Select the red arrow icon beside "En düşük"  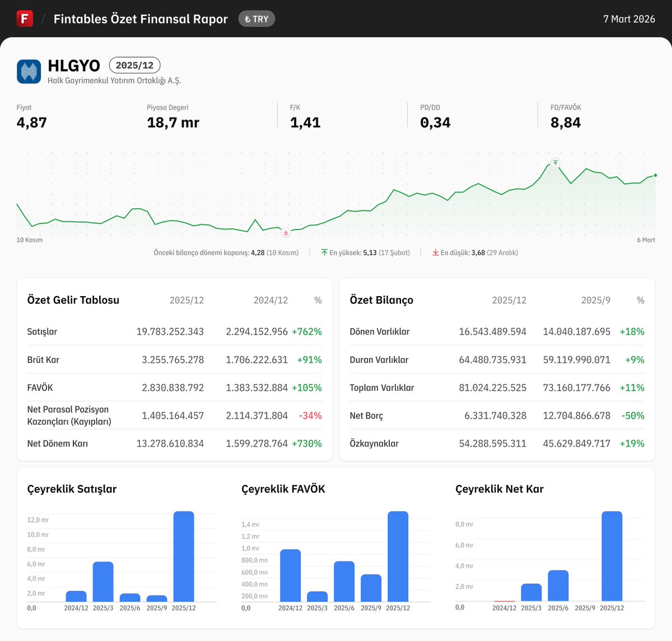click(x=435, y=252)
